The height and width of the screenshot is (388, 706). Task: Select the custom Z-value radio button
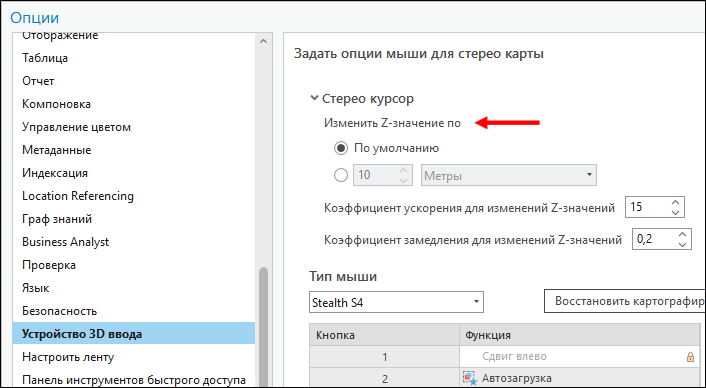click(341, 175)
